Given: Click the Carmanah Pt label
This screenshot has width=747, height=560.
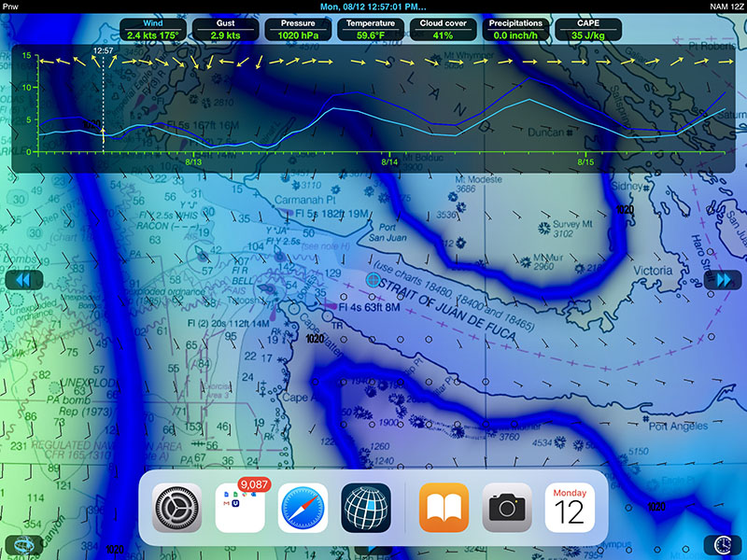Looking at the screenshot, I should [x=305, y=200].
